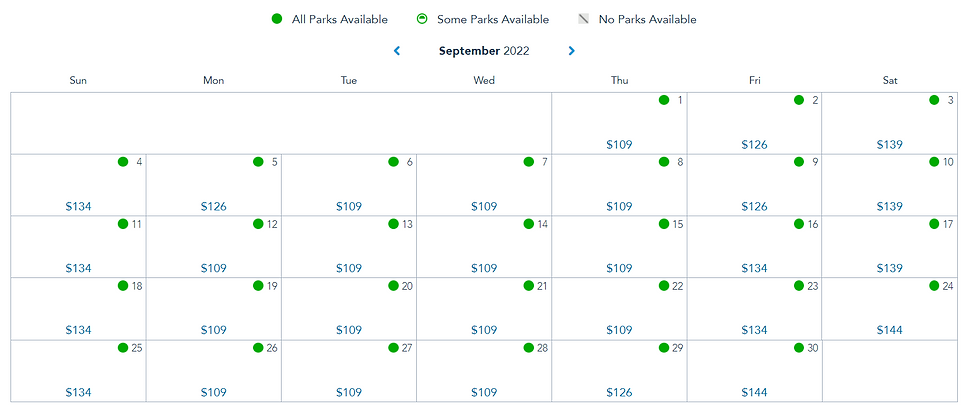Image resolution: width=980 pixels, height=412 pixels.
Task: Select date cell September 20
Action: pos(349,308)
